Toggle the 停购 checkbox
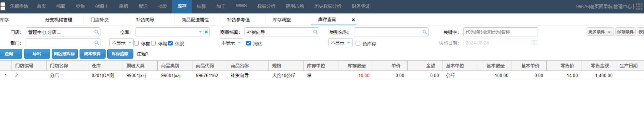Image resolution: width=644 pixels, height=140 pixels. [x=153, y=43]
